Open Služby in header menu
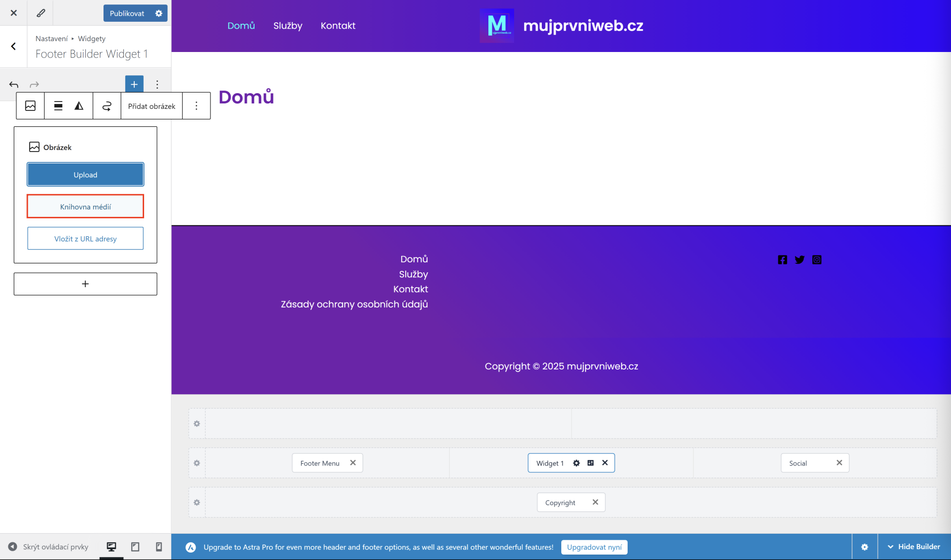 pos(287,26)
